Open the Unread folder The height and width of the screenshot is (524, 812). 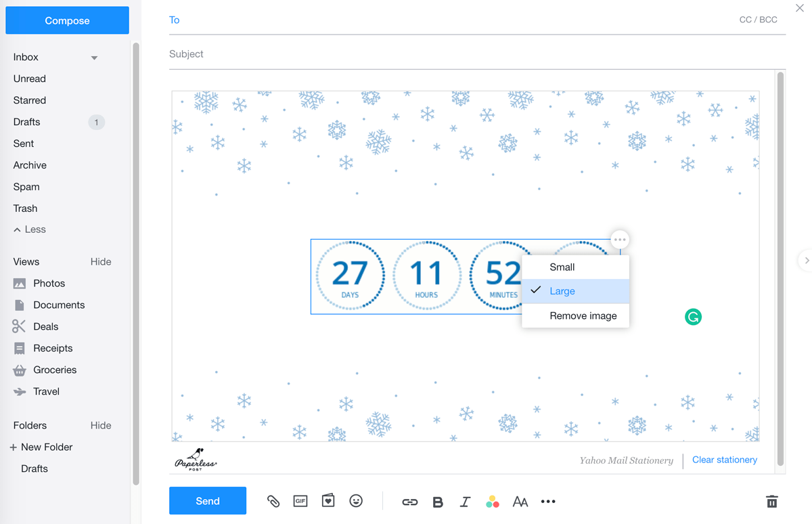click(30, 79)
